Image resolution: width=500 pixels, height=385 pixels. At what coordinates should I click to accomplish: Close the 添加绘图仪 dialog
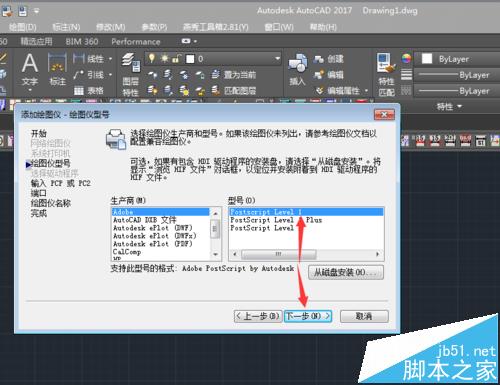pos(384,115)
